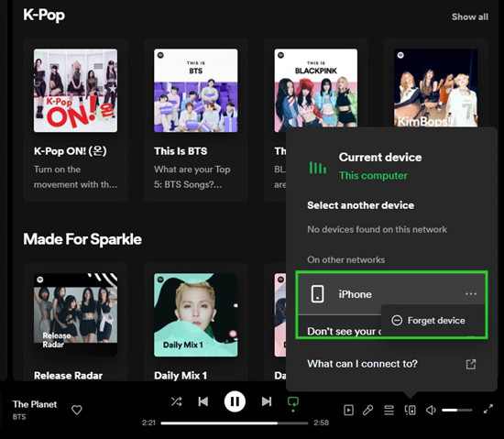504x439 pixels.
Task: Click elapsed time 2:21
Action: (148, 423)
